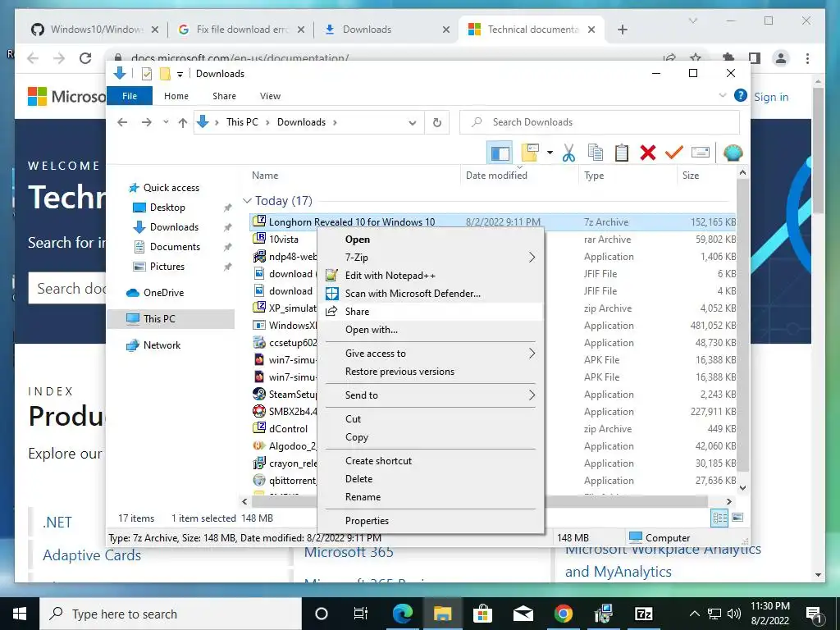Open the File ribbon tab
Image resolution: width=840 pixels, height=630 pixels.
130,96
